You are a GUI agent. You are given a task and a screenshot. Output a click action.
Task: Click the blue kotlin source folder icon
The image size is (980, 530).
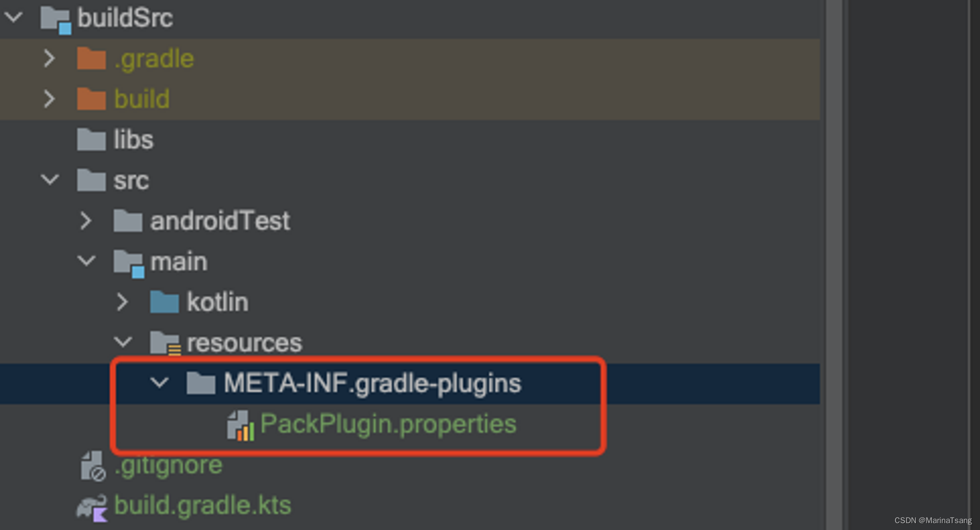coord(165,302)
